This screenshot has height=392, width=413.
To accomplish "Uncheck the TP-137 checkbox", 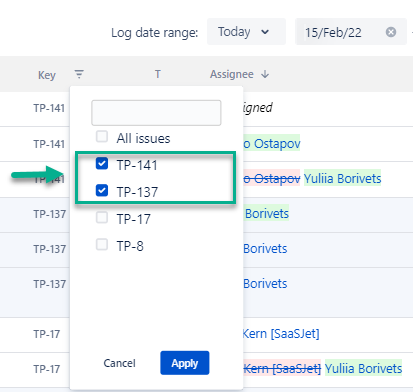I will tap(102, 190).
